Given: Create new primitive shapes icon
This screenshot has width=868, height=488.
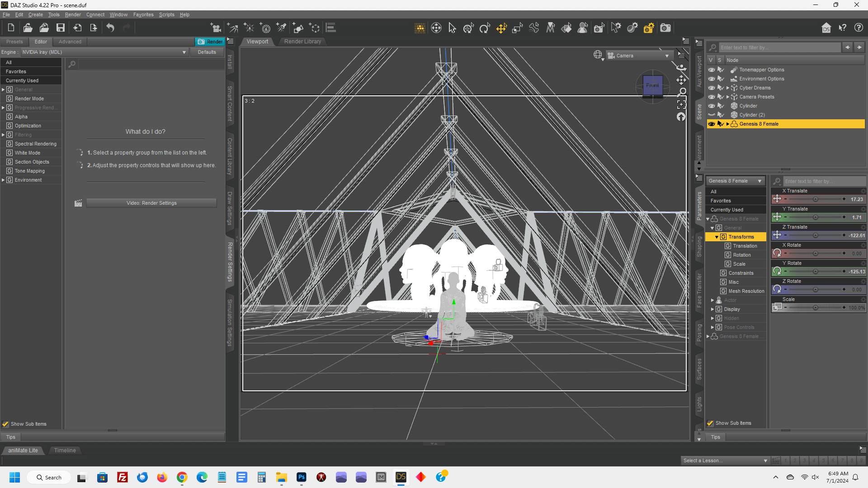Looking at the screenshot, I should [298, 28].
